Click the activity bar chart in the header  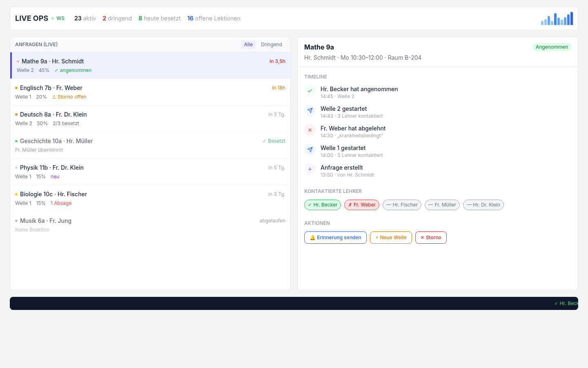(x=557, y=18)
